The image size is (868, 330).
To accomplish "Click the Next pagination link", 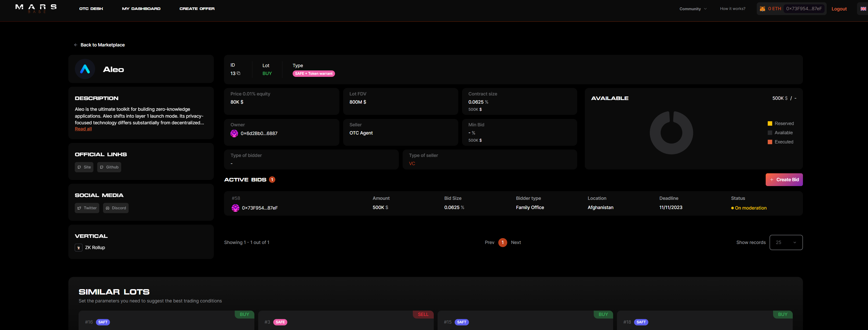I will click(x=516, y=242).
